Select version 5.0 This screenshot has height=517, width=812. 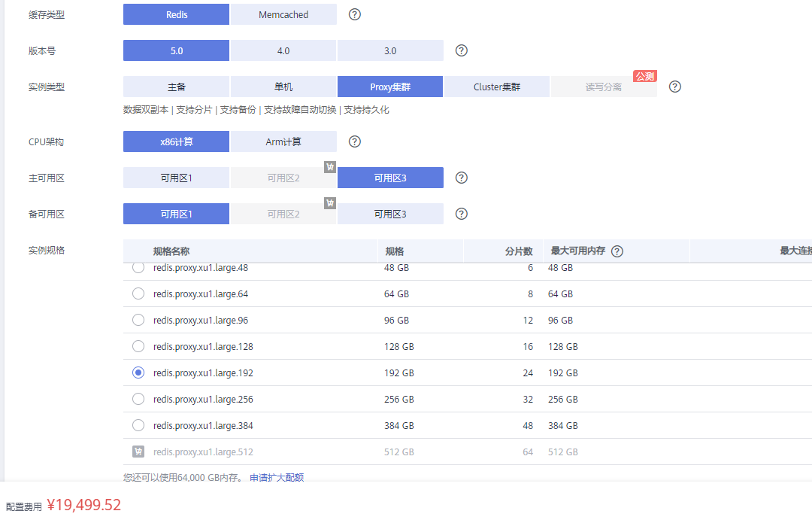(x=176, y=51)
